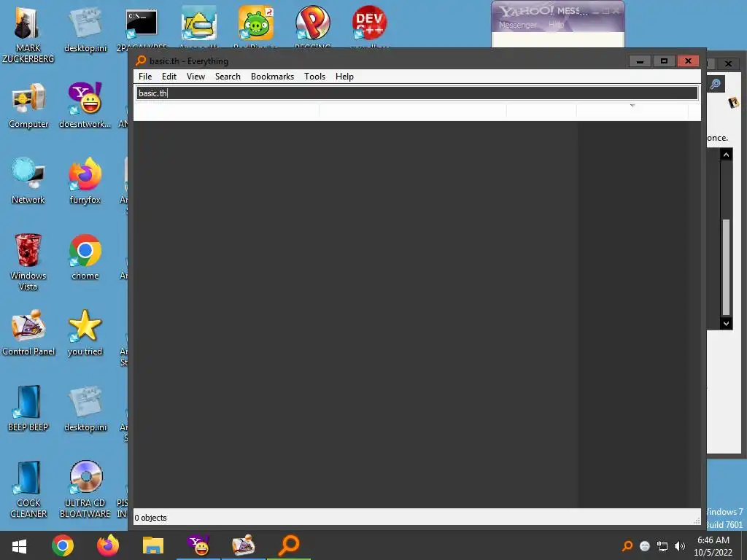Maximize the Everything window
This screenshot has width=747, height=560.
(664, 61)
